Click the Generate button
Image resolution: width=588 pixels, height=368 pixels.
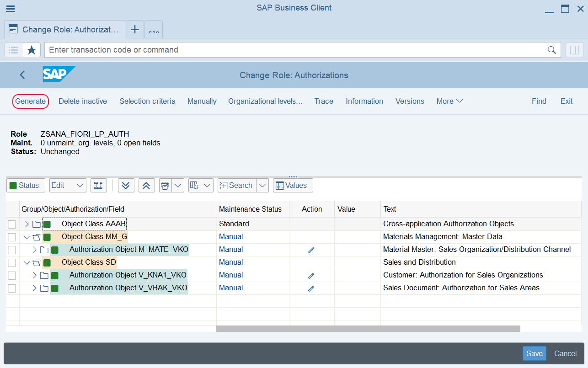31,101
